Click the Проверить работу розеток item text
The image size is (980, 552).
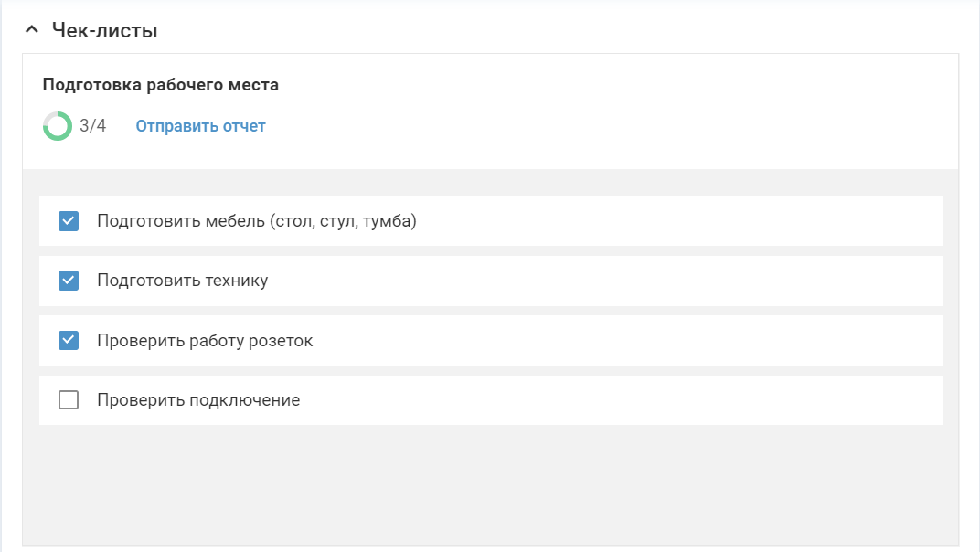(x=205, y=341)
